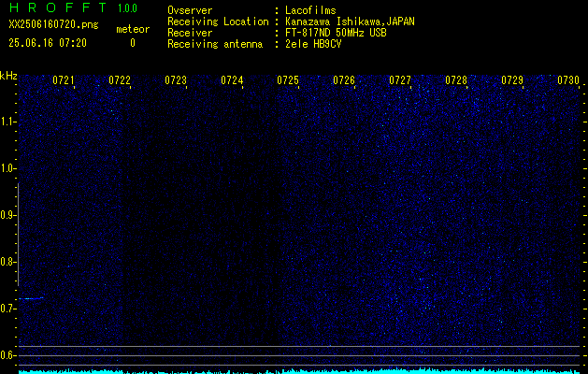This screenshot has height=374, width=588.
Task: Click the 1.0 frequency axis label
Action: pyautogui.click(x=7, y=169)
